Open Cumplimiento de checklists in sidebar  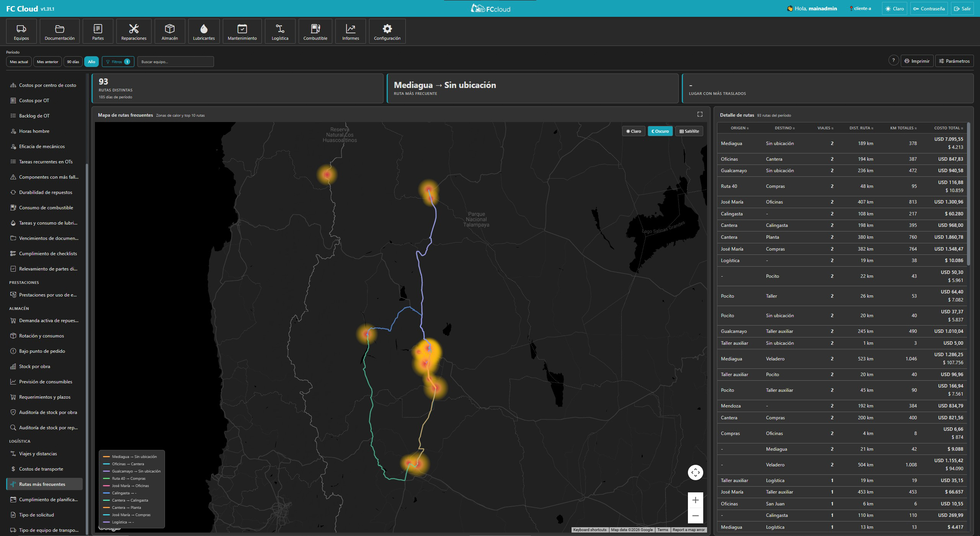pos(44,254)
